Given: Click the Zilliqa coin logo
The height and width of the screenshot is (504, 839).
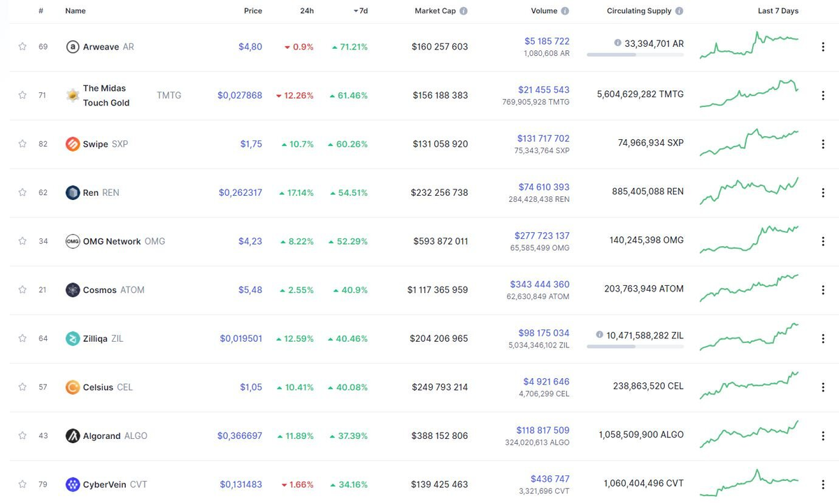Looking at the screenshot, I should click(73, 338).
